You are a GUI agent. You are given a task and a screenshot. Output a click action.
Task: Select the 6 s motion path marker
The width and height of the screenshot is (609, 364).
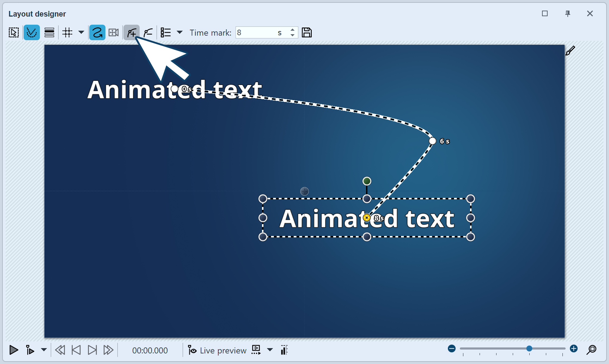pyautogui.click(x=433, y=141)
